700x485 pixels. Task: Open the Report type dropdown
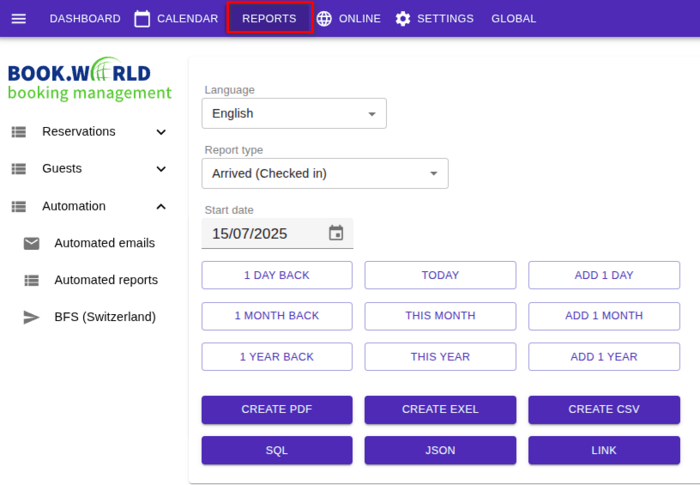(325, 173)
